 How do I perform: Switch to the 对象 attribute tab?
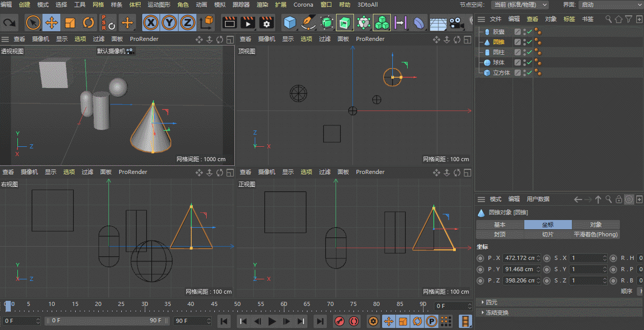point(595,225)
